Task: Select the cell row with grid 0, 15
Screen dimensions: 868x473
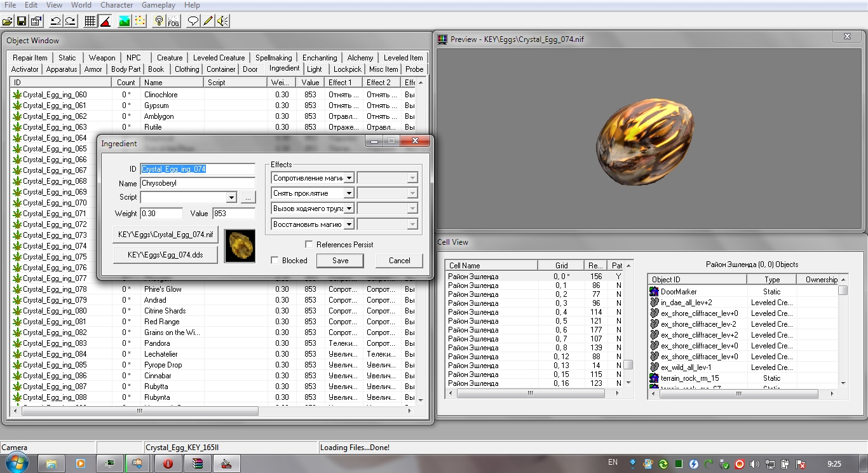Action: click(x=534, y=374)
